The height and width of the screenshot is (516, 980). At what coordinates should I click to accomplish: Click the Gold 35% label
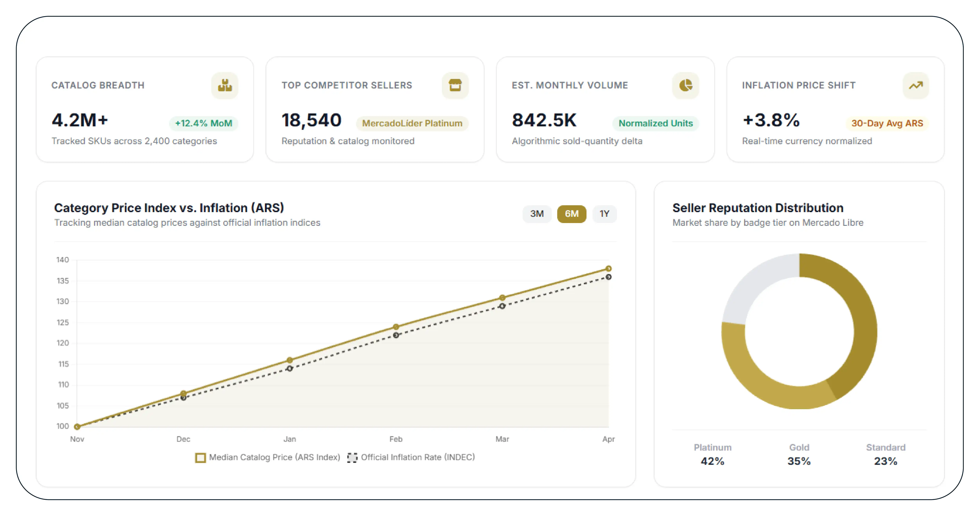(799, 454)
